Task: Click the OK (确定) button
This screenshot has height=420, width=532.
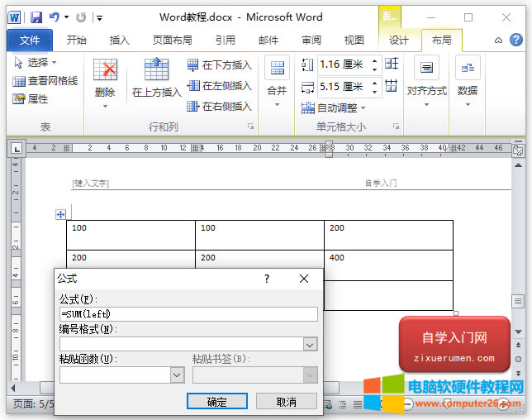Action: tap(216, 402)
